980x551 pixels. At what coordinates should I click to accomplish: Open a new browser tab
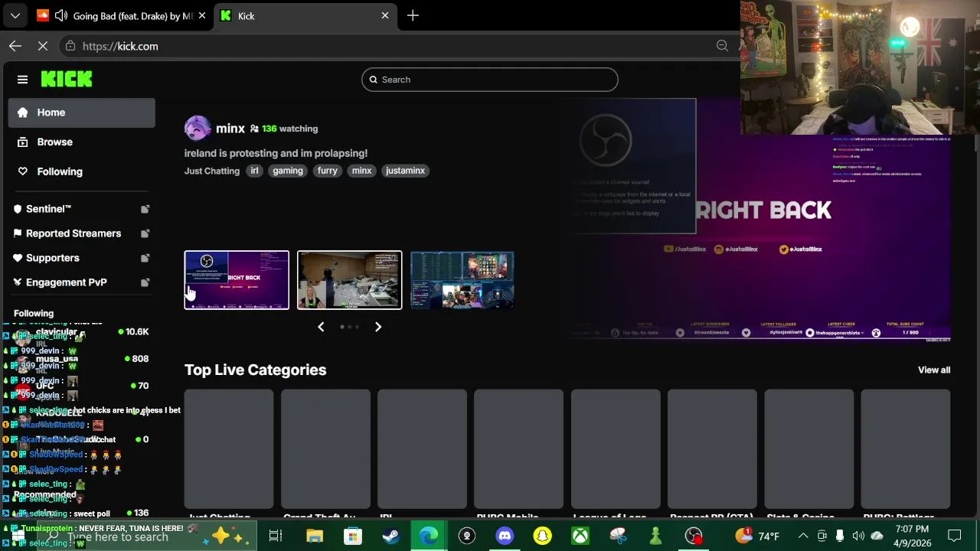413,15
